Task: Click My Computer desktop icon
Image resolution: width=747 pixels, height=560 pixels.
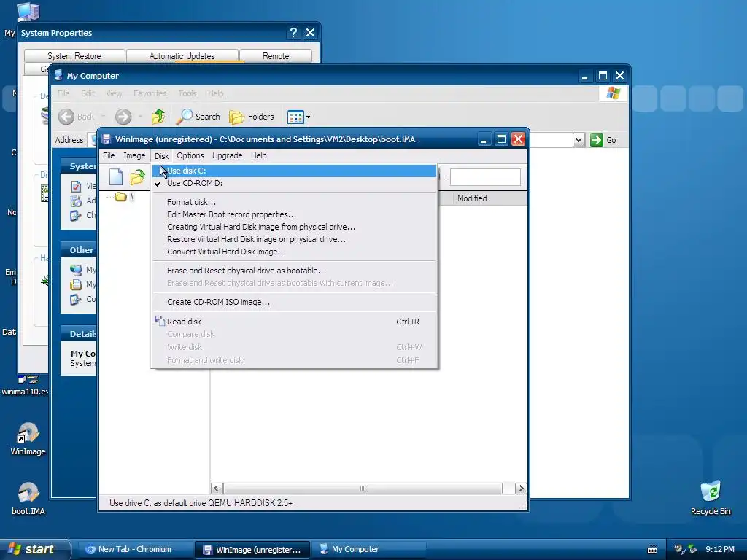Action: (28, 12)
